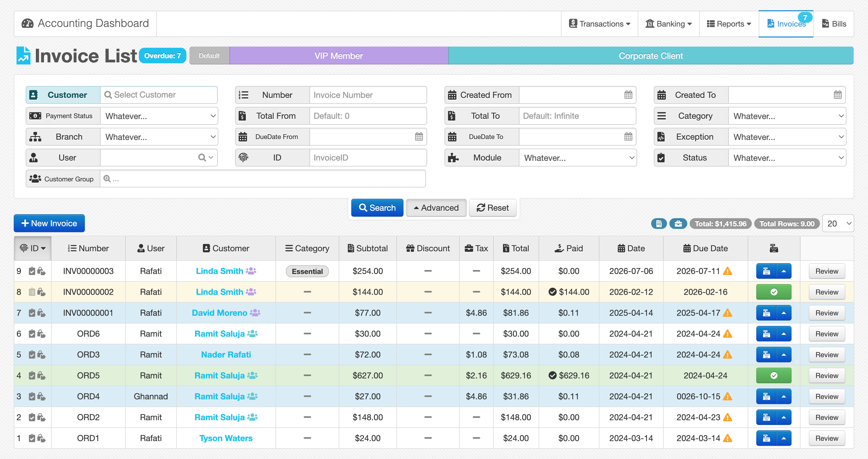Click the clipboard check icon on invoice 9
The height and width of the screenshot is (459, 868).
tap(32, 271)
